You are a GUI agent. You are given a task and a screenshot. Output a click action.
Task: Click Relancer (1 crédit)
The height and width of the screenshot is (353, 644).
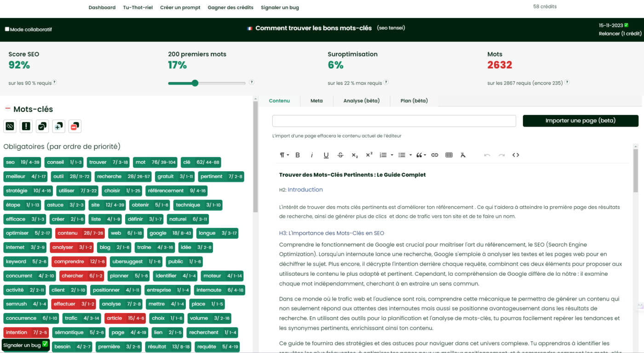tap(620, 34)
